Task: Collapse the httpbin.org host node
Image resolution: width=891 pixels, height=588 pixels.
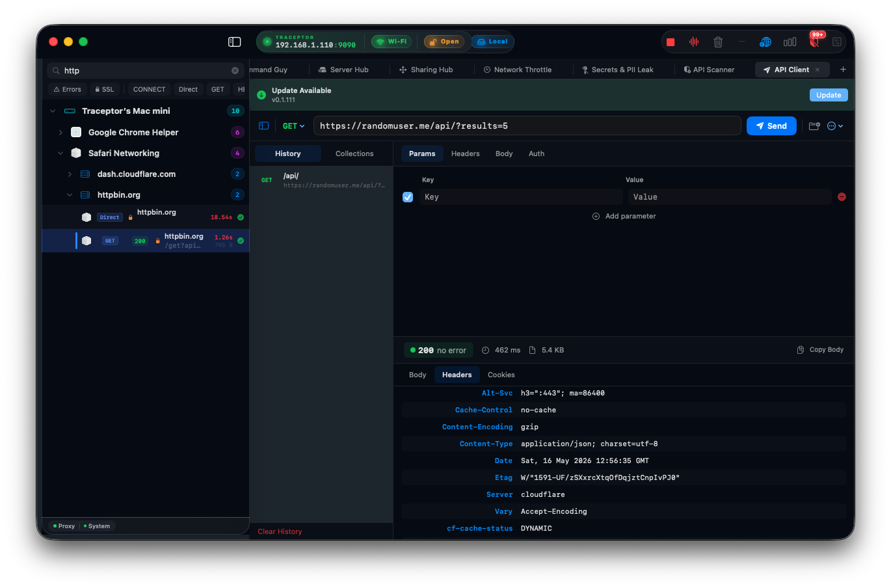Action: (70, 195)
